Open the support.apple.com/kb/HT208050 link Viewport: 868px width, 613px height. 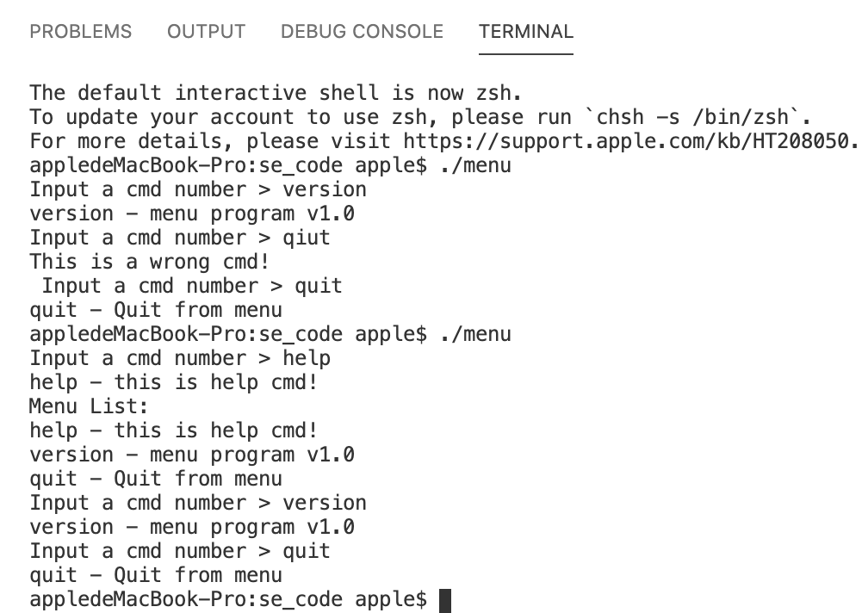625,141
